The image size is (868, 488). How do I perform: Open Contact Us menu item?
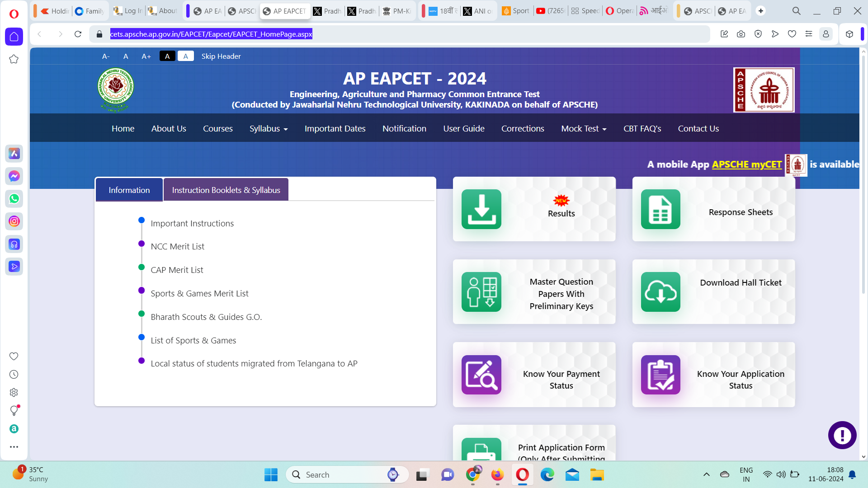(x=698, y=129)
